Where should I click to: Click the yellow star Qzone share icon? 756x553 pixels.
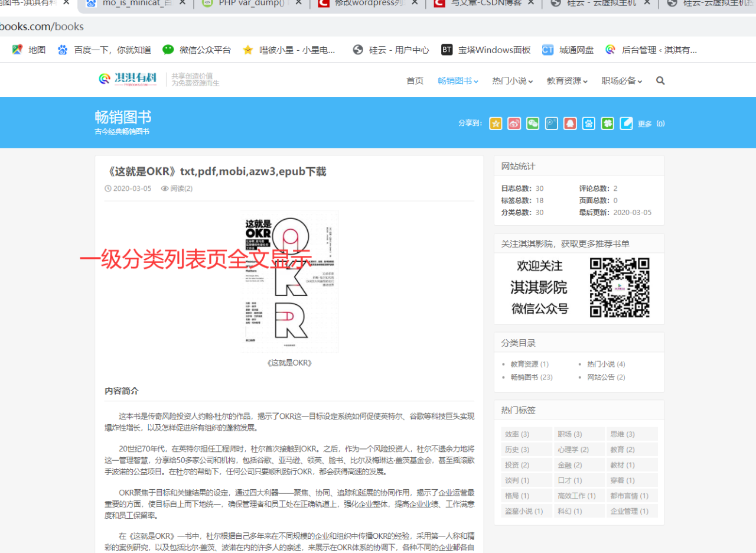pos(495,123)
